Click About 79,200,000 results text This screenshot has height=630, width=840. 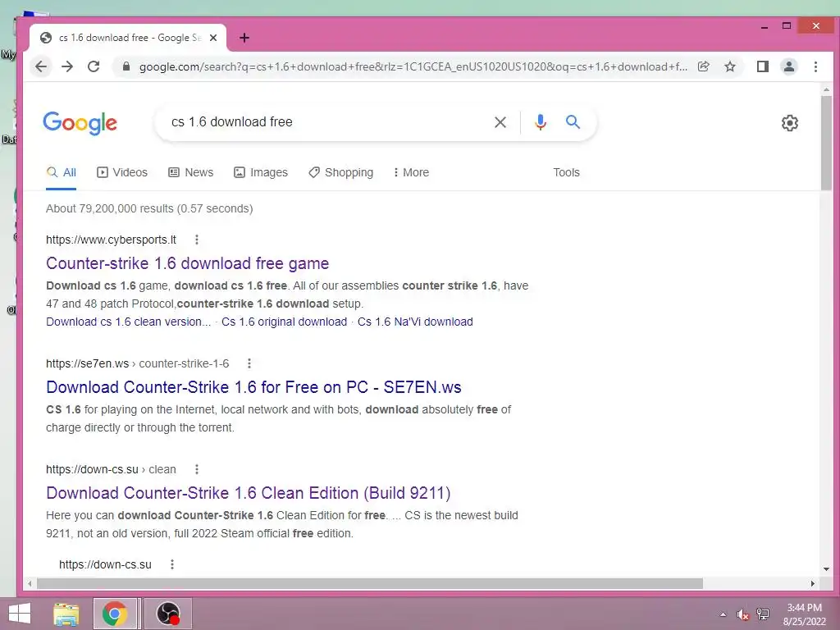[x=149, y=208]
